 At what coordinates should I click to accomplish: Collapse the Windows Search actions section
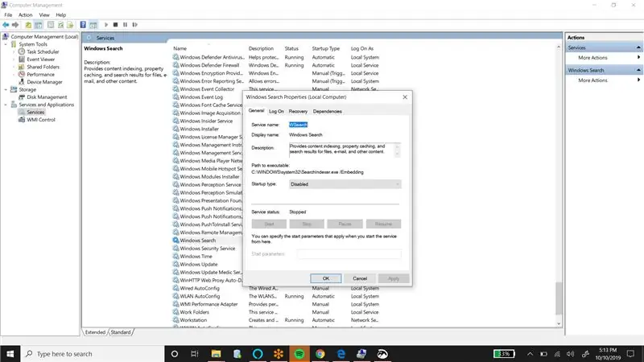pos(638,70)
